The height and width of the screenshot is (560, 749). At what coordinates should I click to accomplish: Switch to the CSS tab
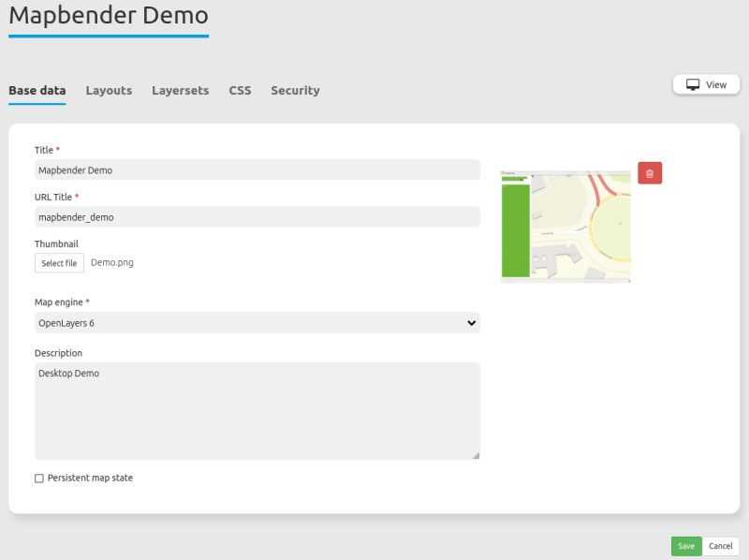[x=240, y=90]
